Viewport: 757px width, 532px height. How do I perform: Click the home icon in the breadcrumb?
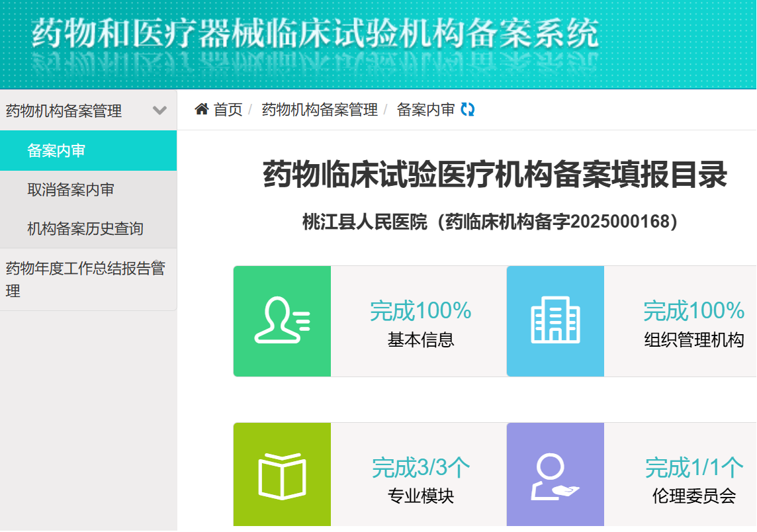[x=202, y=109]
